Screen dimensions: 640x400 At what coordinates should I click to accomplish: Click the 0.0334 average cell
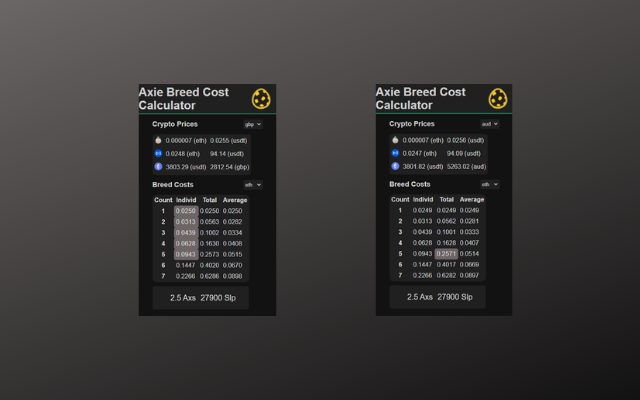click(233, 233)
